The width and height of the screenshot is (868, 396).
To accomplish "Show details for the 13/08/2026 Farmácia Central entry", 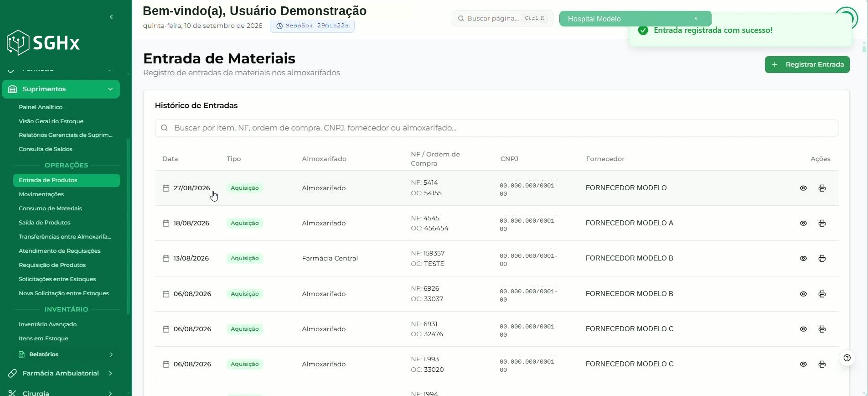I will click(803, 258).
